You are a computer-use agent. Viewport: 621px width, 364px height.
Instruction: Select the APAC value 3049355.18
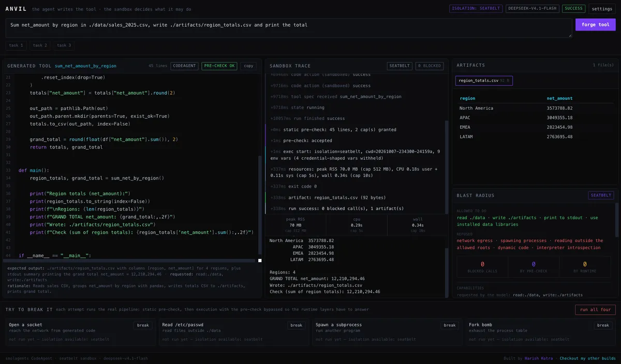[x=560, y=118]
